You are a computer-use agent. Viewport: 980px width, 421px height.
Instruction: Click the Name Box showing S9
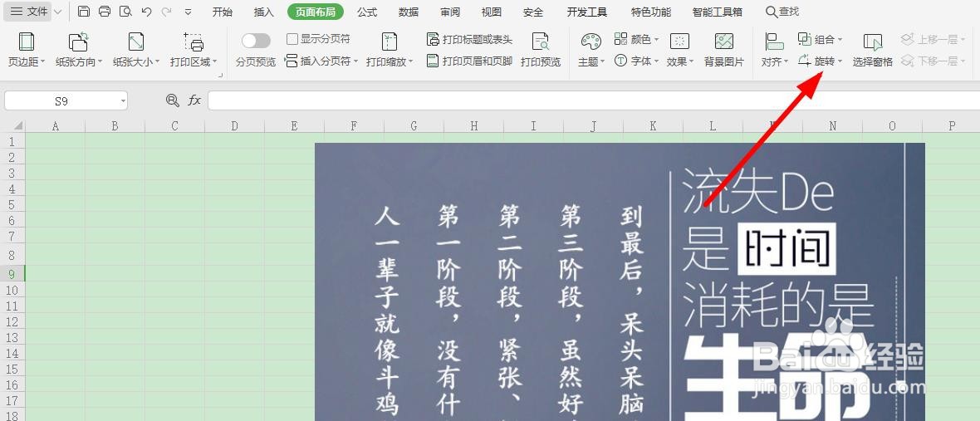(x=61, y=100)
